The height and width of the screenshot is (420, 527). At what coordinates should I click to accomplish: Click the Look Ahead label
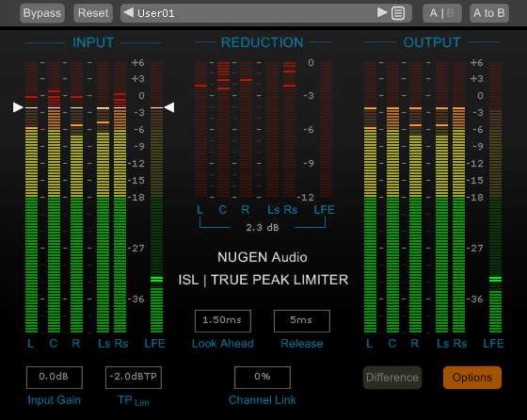click(223, 344)
